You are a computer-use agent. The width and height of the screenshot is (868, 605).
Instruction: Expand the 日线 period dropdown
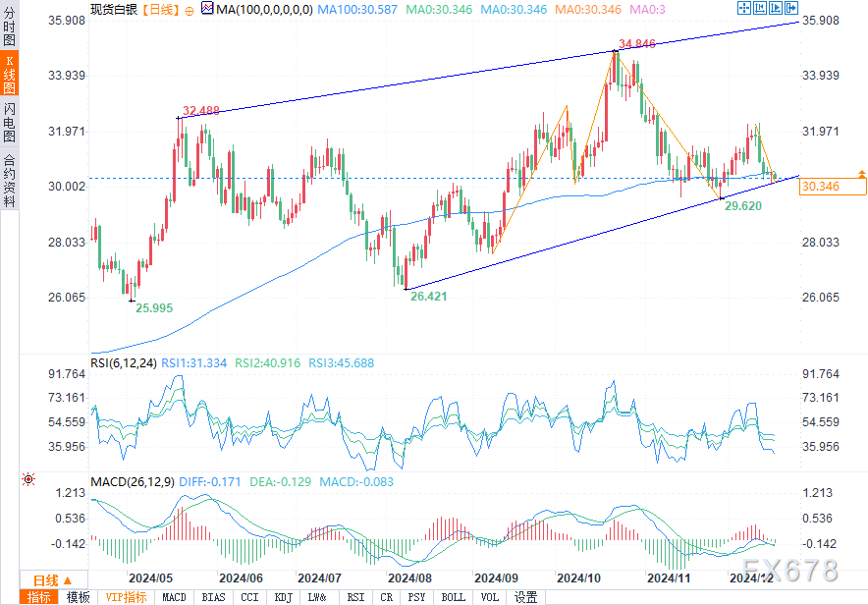pos(53,580)
